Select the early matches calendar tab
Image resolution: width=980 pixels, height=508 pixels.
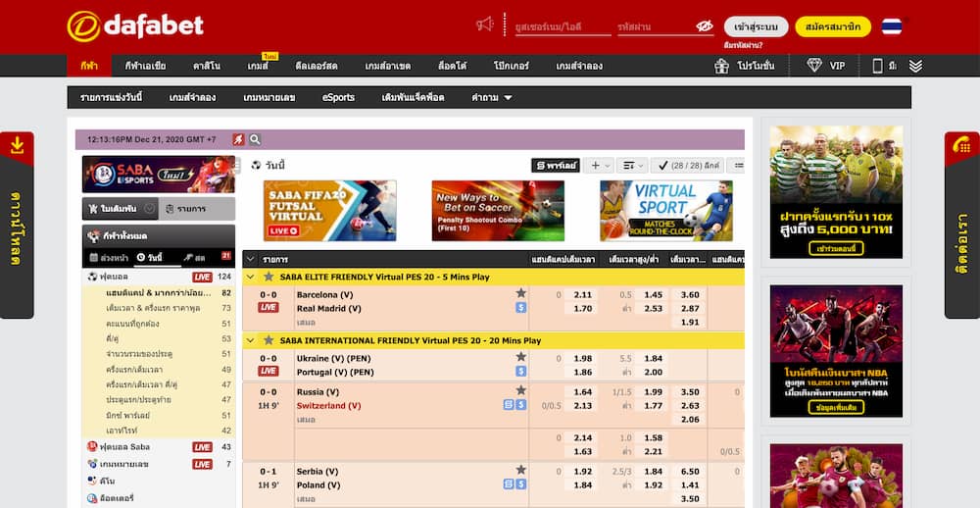coord(109,257)
